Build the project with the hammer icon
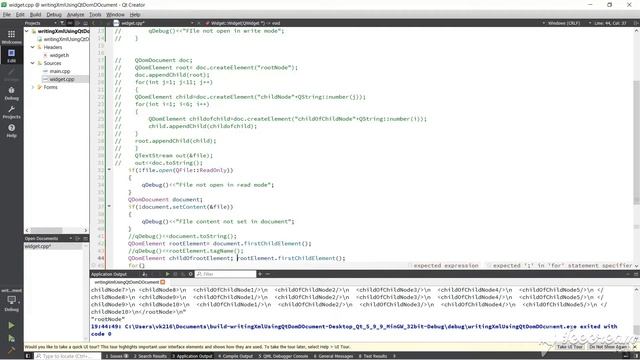 [11, 349]
